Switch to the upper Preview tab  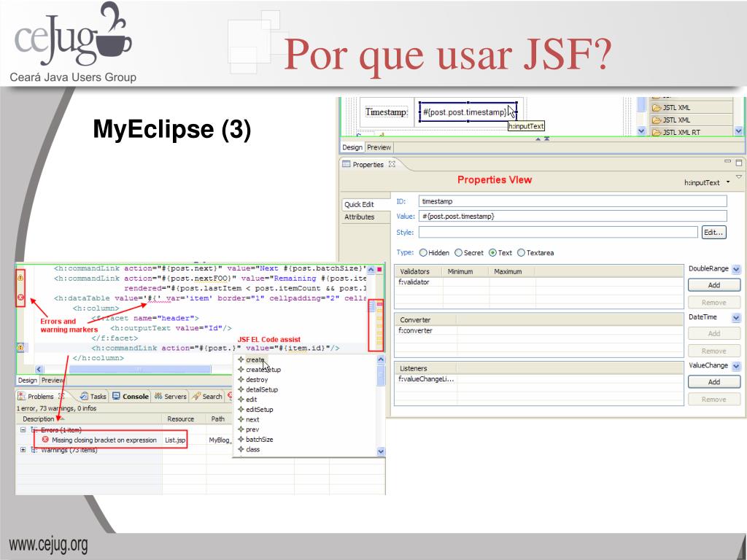tap(379, 147)
